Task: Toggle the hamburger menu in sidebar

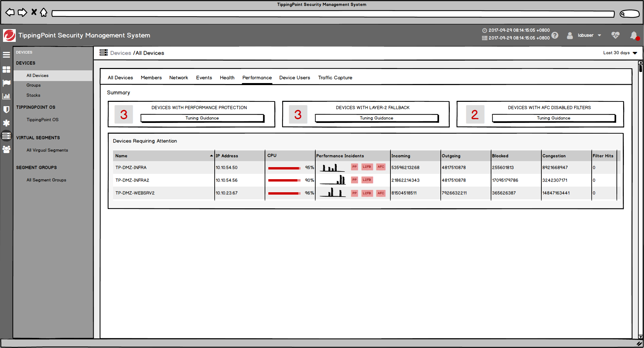Action: [6, 55]
